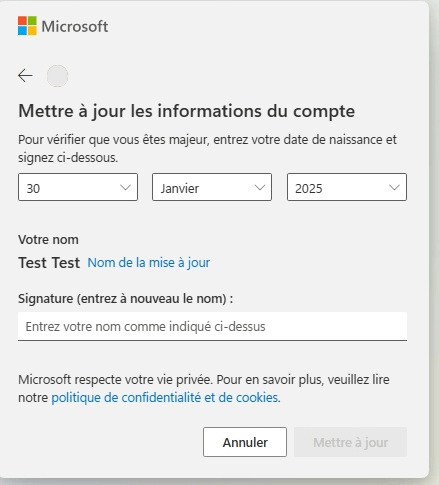
Task: Open the 'Nom de la mise à jour' link
Action: tap(149, 263)
